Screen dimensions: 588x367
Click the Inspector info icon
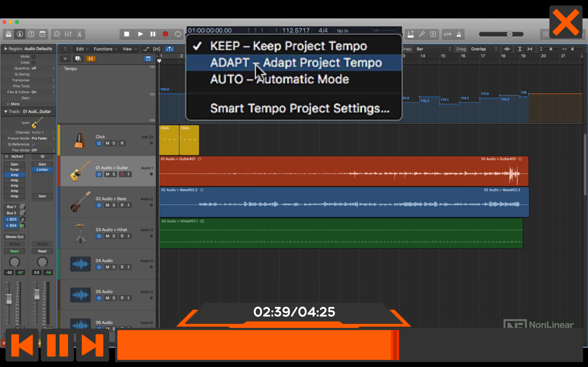pyautogui.click(x=20, y=34)
